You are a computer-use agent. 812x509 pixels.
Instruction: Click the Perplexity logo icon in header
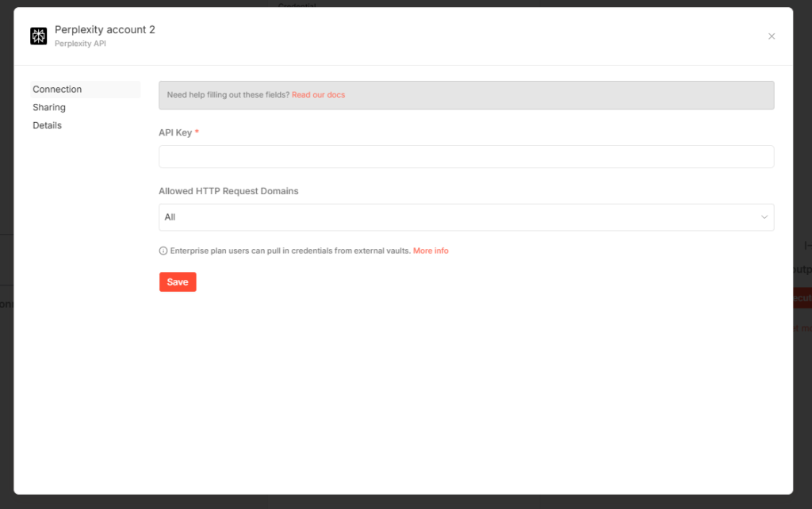38,36
